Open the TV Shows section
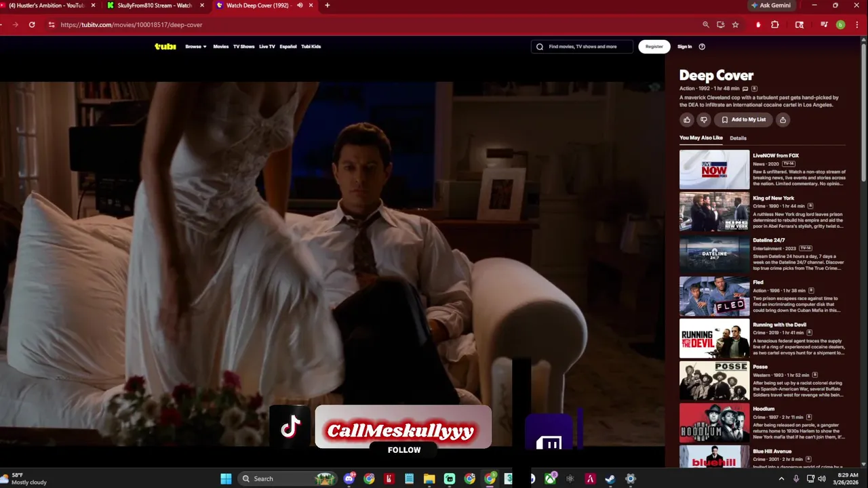The image size is (868, 488). click(x=243, y=47)
